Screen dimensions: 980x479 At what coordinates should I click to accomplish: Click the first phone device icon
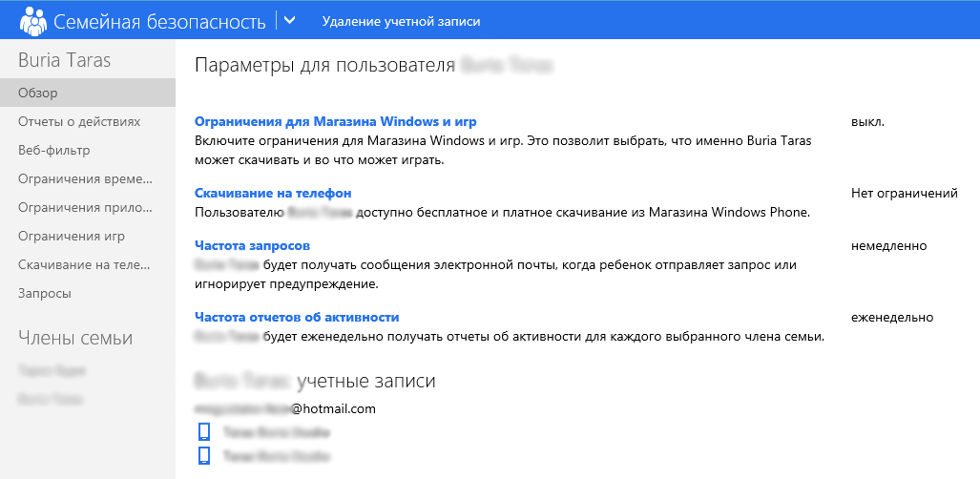pyautogui.click(x=204, y=432)
